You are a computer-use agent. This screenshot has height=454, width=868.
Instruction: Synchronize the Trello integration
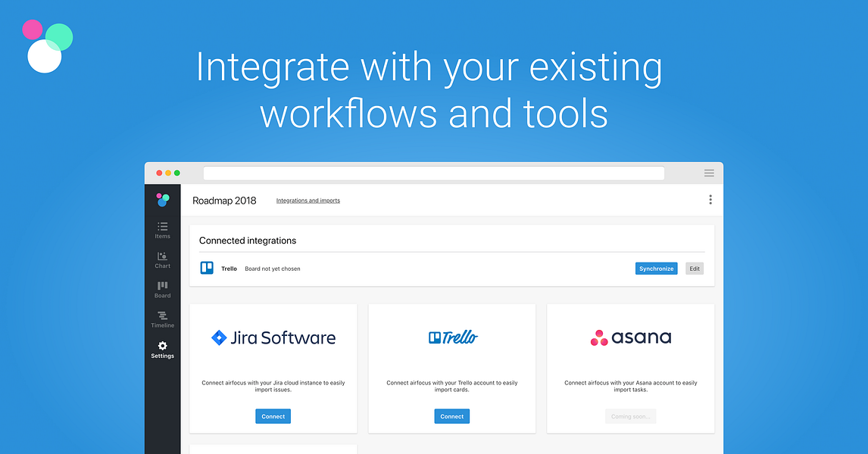(656, 269)
